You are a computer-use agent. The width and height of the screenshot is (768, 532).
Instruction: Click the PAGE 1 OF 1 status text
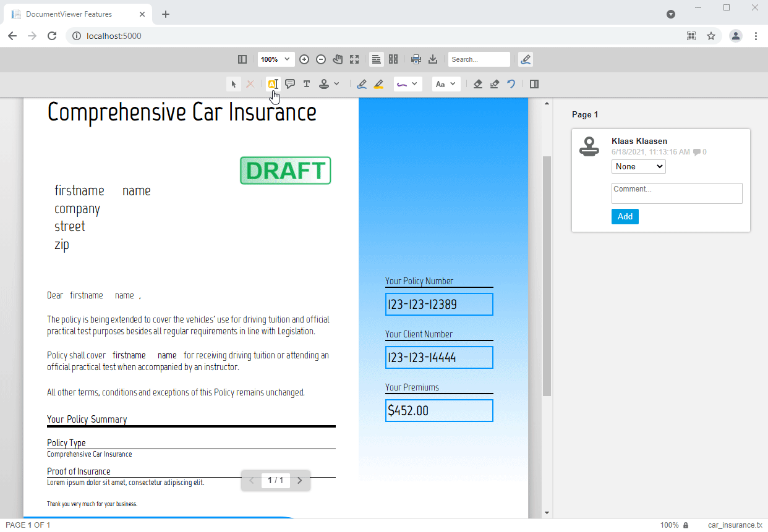click(x=28, y=525)
